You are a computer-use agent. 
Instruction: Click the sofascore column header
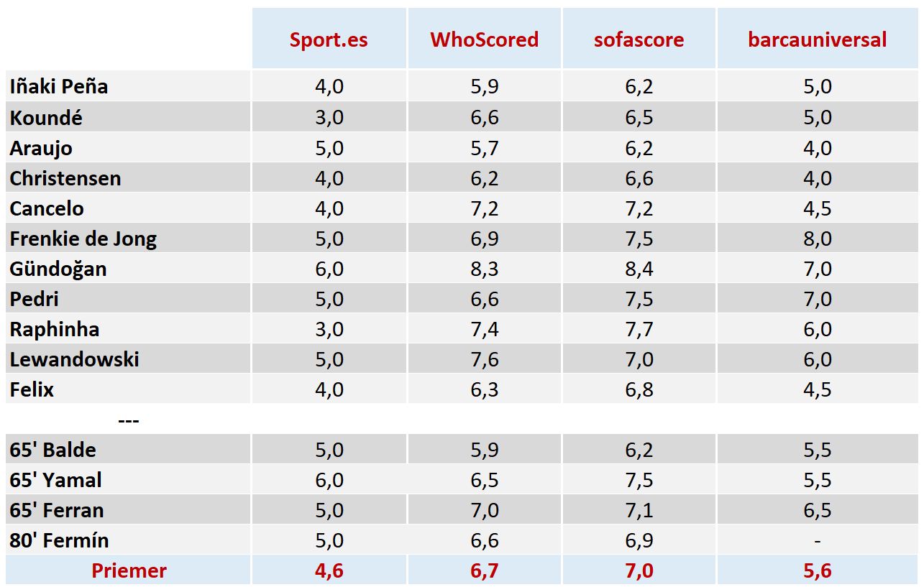pos(639,40)
